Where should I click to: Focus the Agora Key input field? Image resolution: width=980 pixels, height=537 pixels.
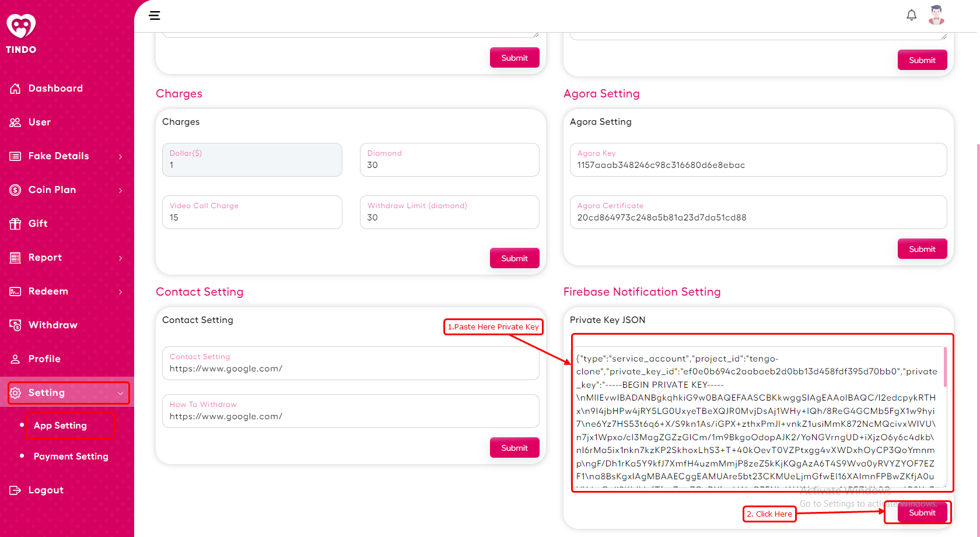tap(758, 165)
